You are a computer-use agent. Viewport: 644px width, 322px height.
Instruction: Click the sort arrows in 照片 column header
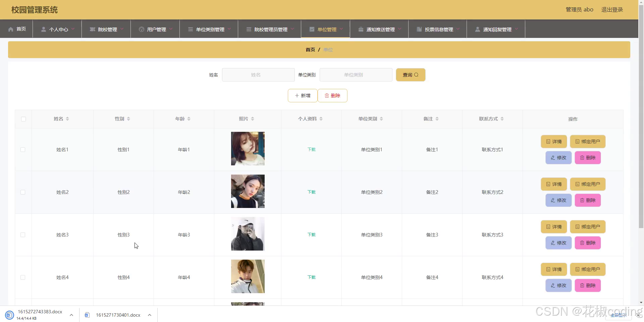coord(253,119)
